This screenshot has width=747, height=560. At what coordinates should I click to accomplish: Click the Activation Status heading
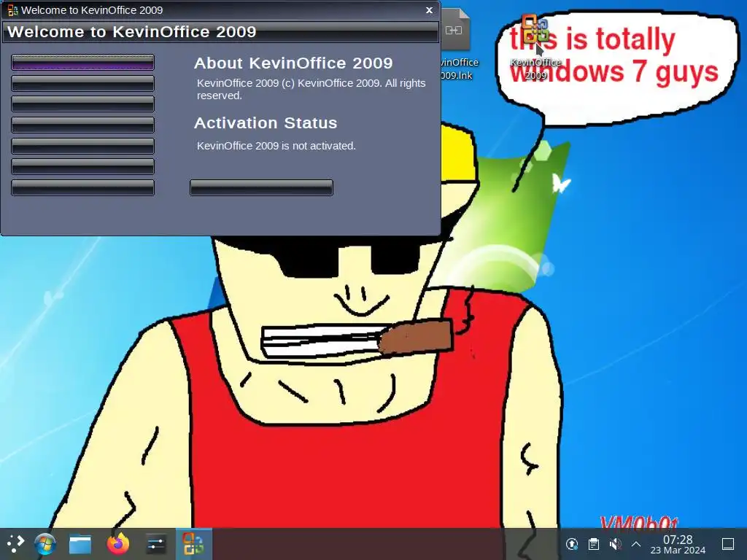tap(266, 122)
